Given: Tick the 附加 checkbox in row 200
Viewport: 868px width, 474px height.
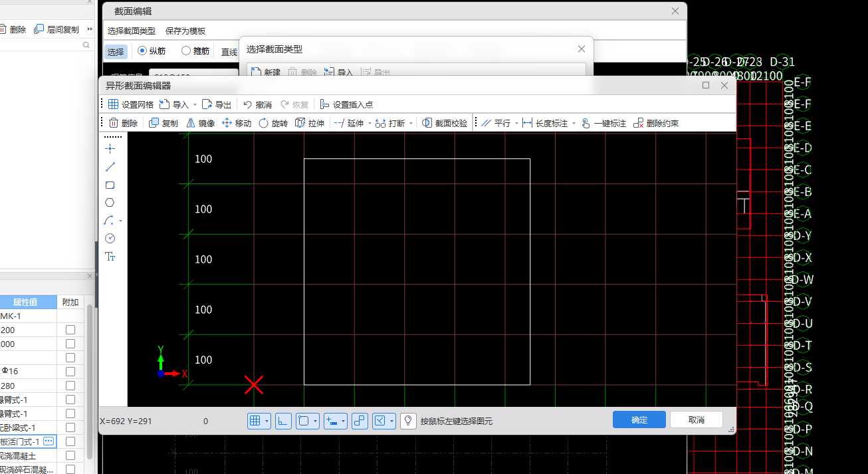Looking at the screenshot, I should coord(70,330).
